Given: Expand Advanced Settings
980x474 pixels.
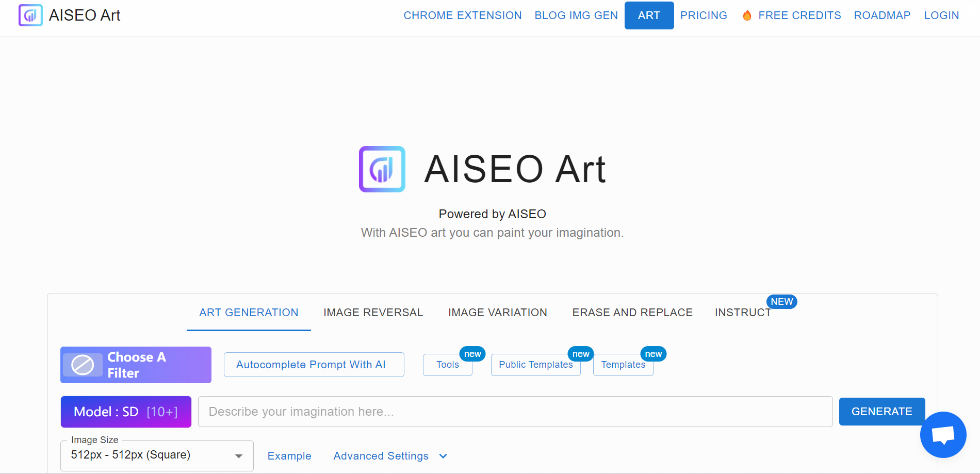Looking at the screenshot, I should pyautogui.click(x=390, y=456).
